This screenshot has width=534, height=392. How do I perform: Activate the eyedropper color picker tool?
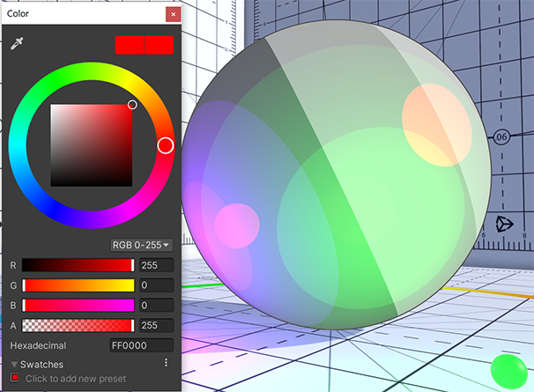[16, 43]
